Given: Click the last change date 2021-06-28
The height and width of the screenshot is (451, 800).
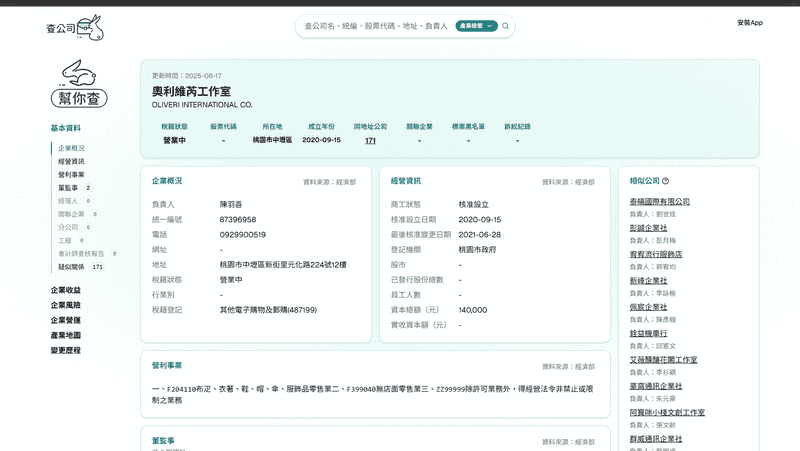Looking at the screenshot, I should pos(480,235).
